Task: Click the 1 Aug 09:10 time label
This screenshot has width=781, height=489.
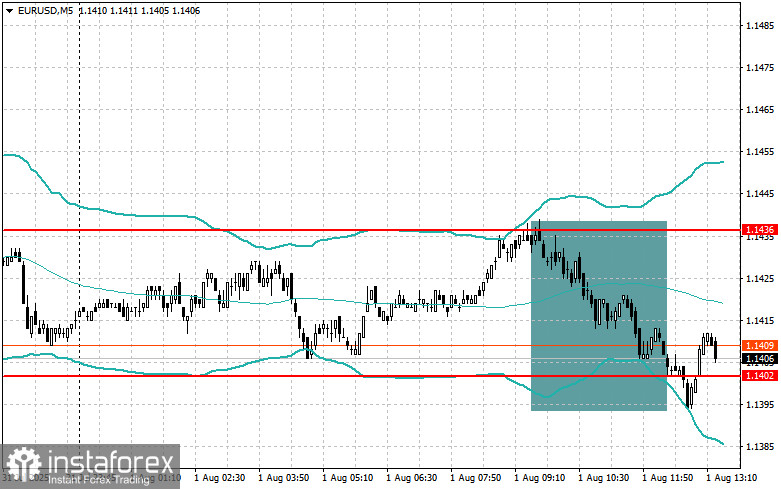Action: [x=539, y=478]
